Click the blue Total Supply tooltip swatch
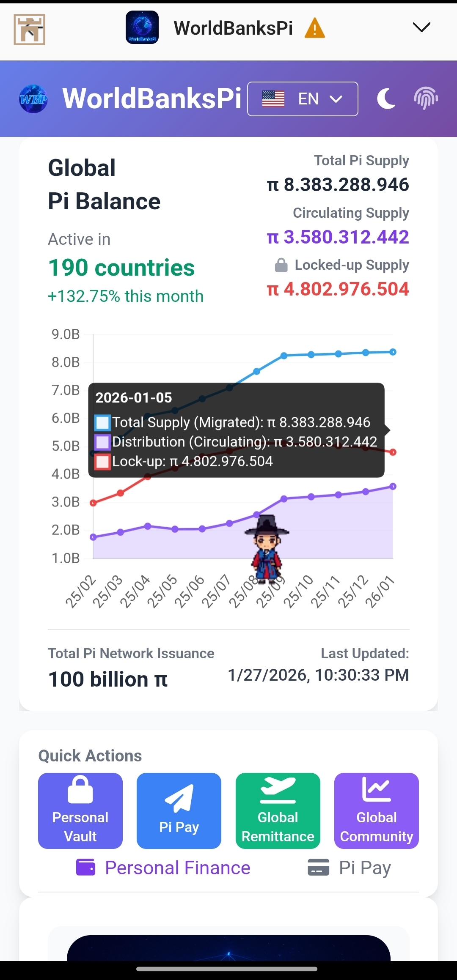 (x=102, y=422)
